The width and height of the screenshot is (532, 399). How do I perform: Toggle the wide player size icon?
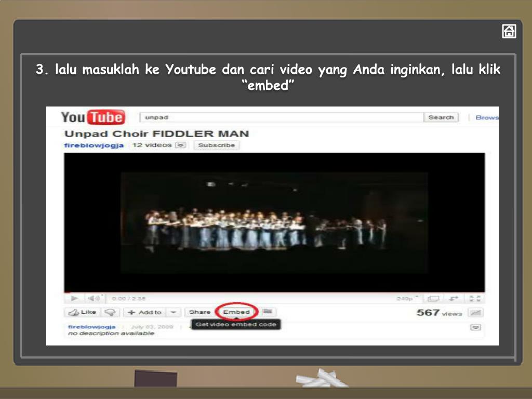pos(433,299)
